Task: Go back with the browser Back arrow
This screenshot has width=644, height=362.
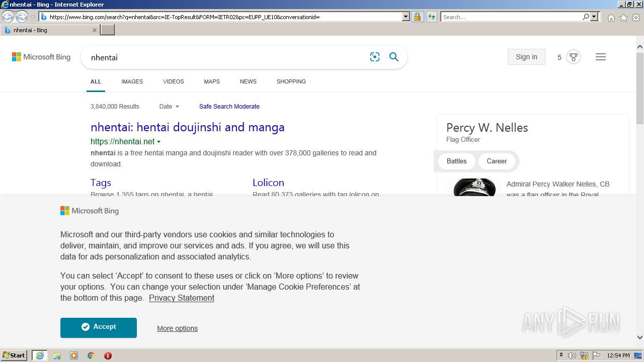Action: click(8, 17)
